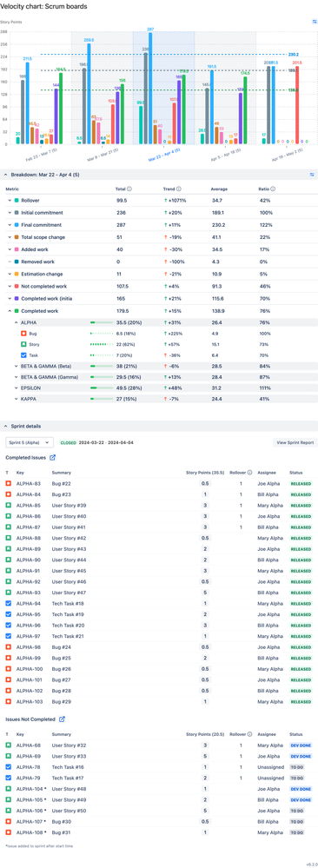Click the bug icon of ALPHA-98 row
The height and width of the screenshot is (868, 318).
[x=9, y=647]
